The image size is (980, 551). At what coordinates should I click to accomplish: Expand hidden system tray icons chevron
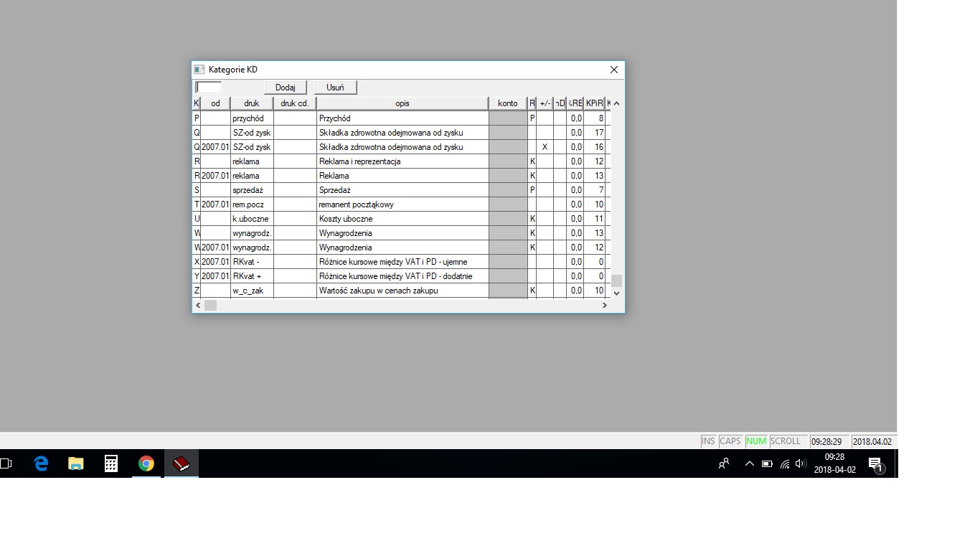(x=749, y=463)
